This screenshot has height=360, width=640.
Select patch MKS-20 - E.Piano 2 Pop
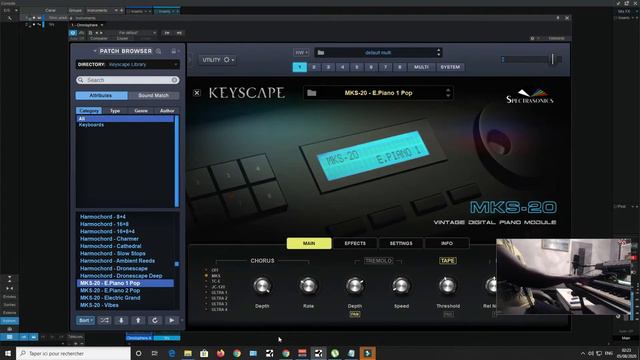pyautogui.click(x=110, y=291)
